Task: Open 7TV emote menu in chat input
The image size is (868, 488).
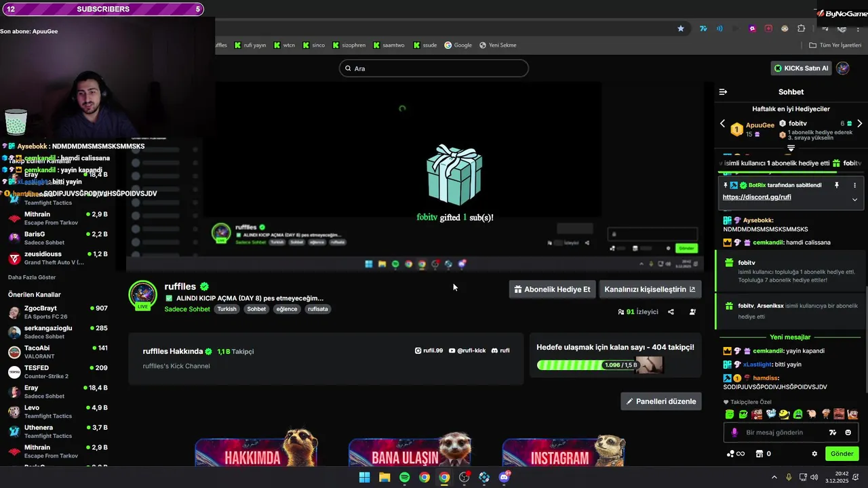Action: [x=833, y=432]
